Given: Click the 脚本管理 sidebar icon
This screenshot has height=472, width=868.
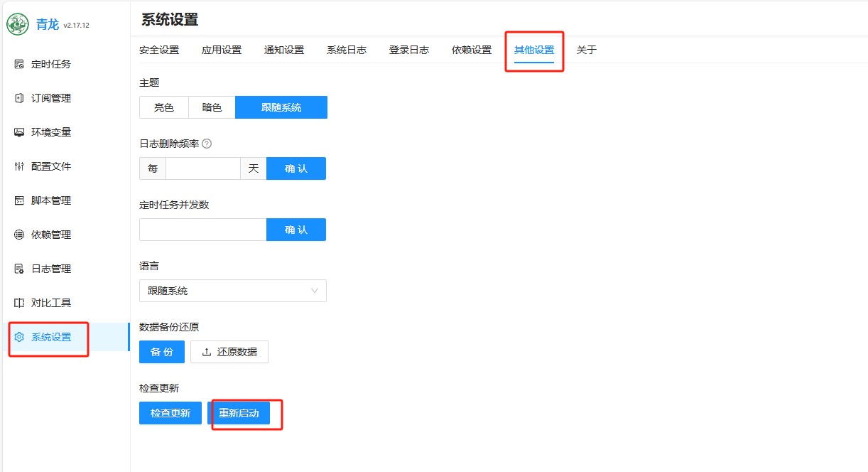Looking at the screenshot, I should click(x=19, y=200).
